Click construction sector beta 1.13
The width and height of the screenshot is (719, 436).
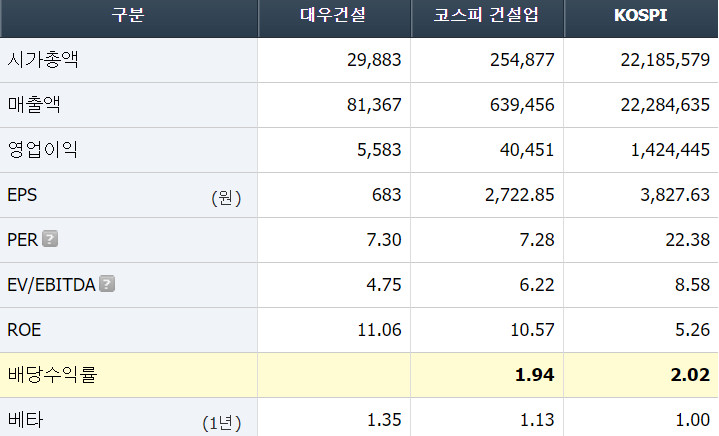pyautogui.click(x=537, y=419)
